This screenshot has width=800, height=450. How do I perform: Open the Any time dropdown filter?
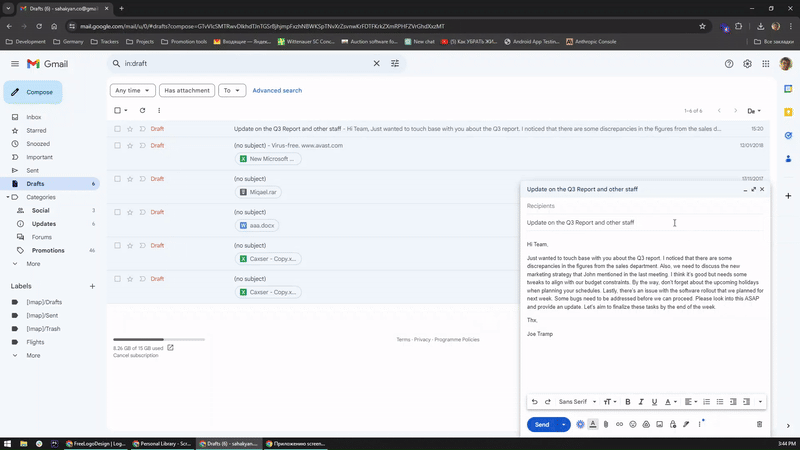tap(132, 90)
